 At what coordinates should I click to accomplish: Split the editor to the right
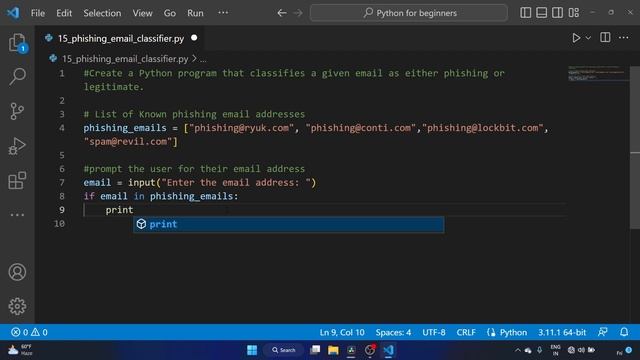tap(605, 38)
